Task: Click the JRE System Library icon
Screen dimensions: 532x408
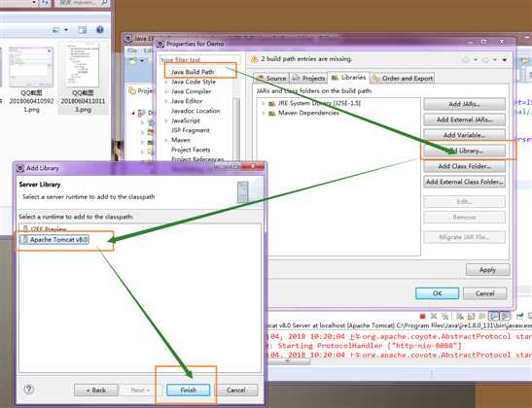Action: point(272,103)
